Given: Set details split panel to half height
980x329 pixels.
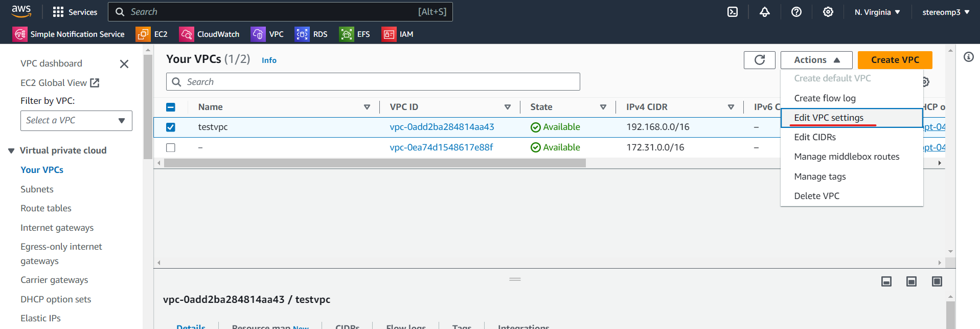Looking at the screenshot, I should [911, 281].
